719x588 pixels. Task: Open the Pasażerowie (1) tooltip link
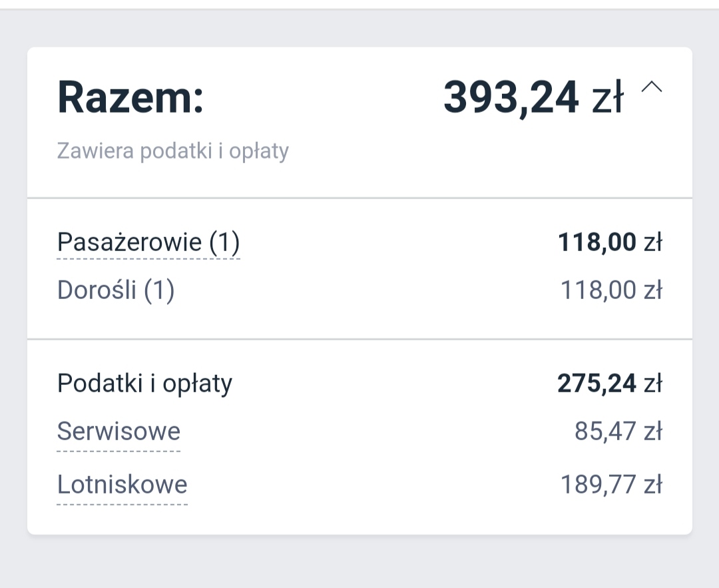pos(148,242)
